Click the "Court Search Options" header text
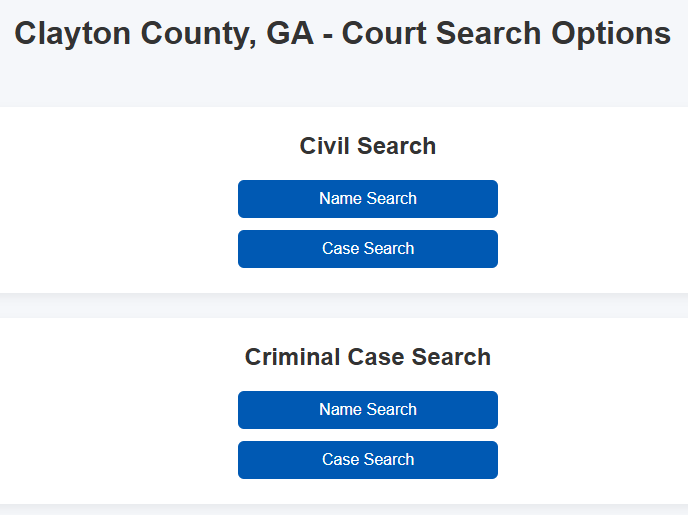This screenshot has width=688, height=515. coord(506,34)
